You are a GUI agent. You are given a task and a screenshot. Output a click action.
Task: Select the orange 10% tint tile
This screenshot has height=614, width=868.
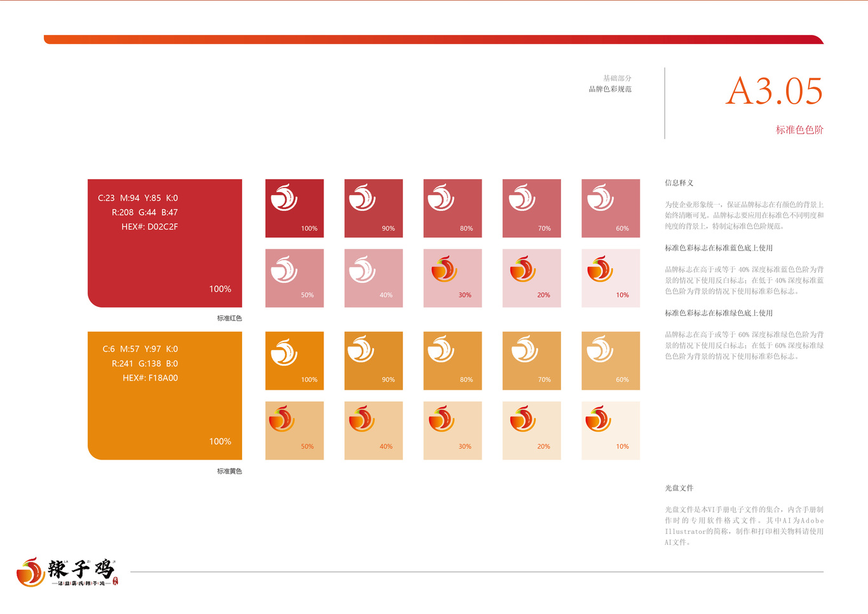[x=611, y=430]
